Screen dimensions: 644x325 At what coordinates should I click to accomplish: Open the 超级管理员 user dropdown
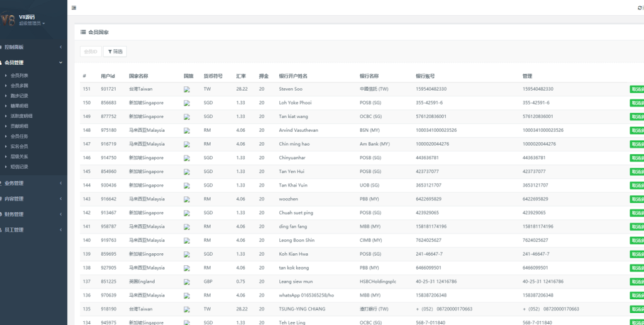31,23
